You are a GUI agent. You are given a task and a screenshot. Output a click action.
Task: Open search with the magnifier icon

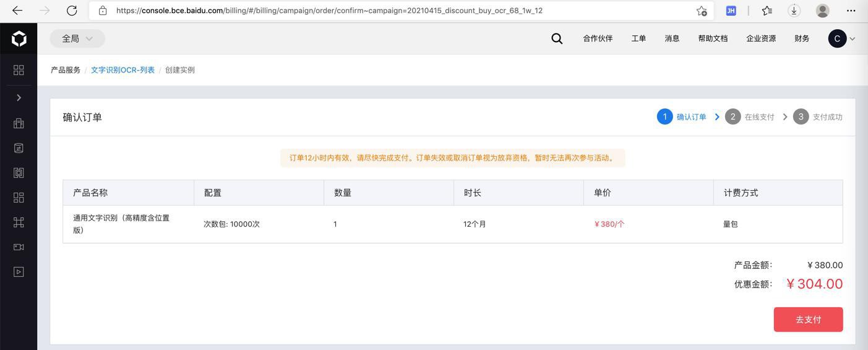point(557,38)
